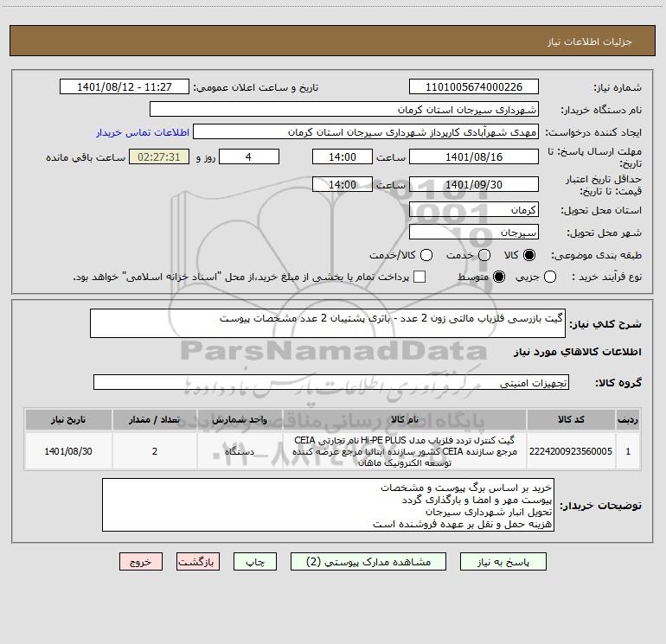The width and height of the screenshot is (666, 644).
Task: Choose the جزیی purchase type radio
Action: point(550,277)
